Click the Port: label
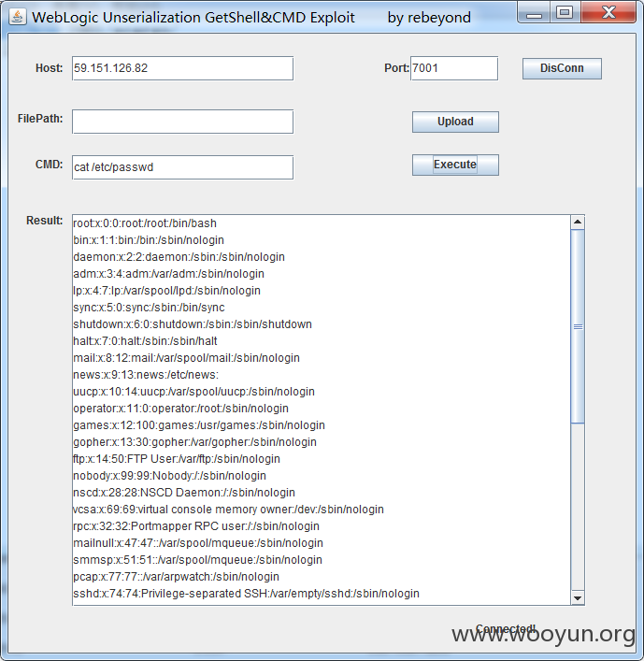Screen dimensions: 644x661 (396, 68)
